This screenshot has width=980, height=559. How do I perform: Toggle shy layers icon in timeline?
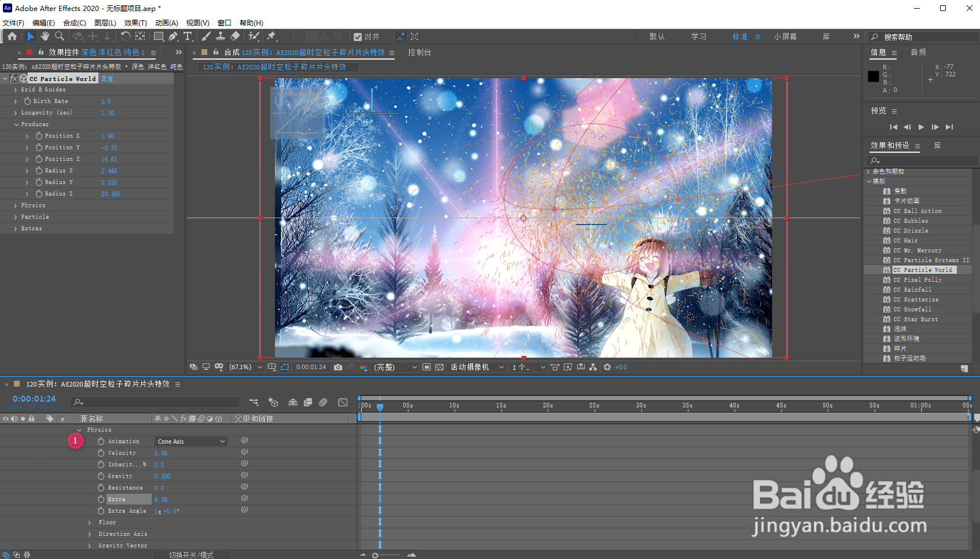point(293,402)
